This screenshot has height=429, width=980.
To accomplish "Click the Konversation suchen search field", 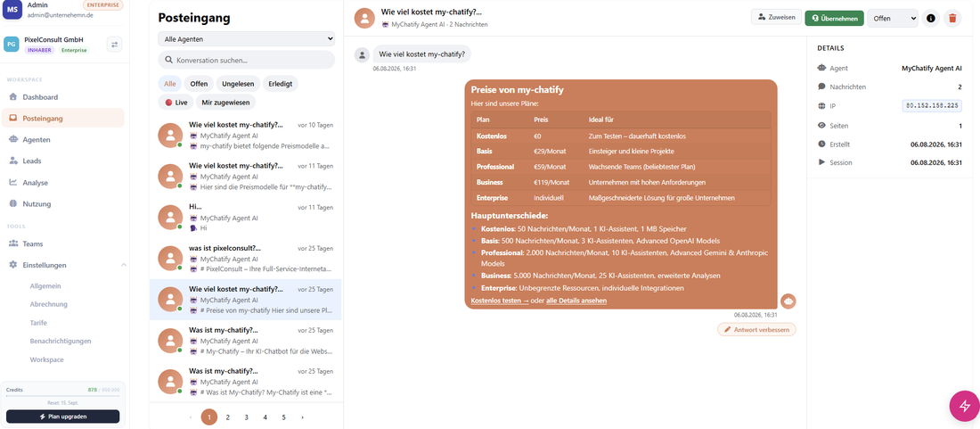I will tap(246, 60).
